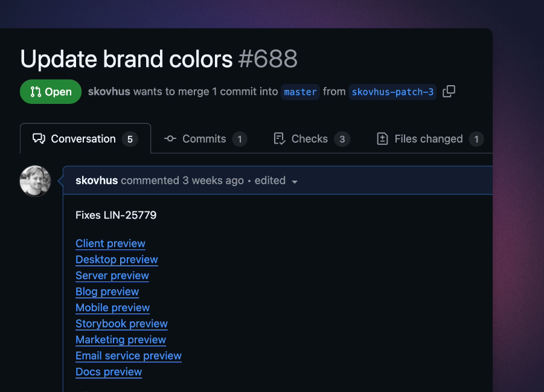
Task: Open the Docs preview link
Action: click(x=109, y=372)
